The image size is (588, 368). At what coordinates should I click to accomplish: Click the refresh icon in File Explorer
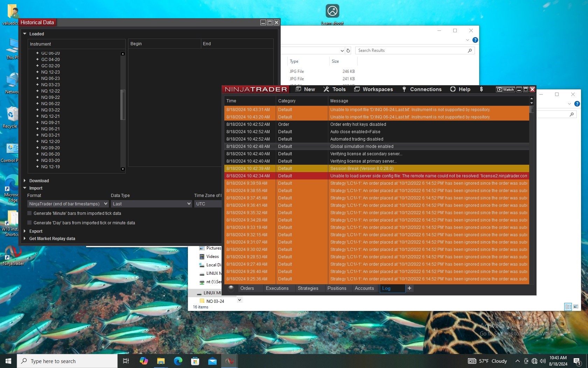348,51
